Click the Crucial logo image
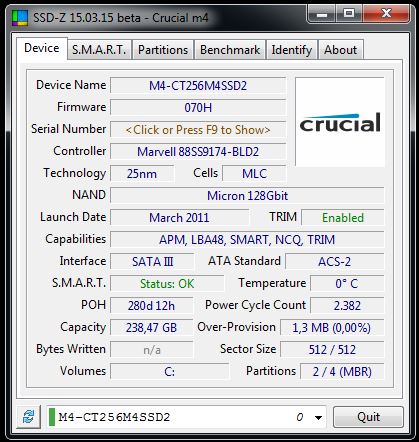The width and height of the screenshot is (419, 442). (x=340, y=122)
